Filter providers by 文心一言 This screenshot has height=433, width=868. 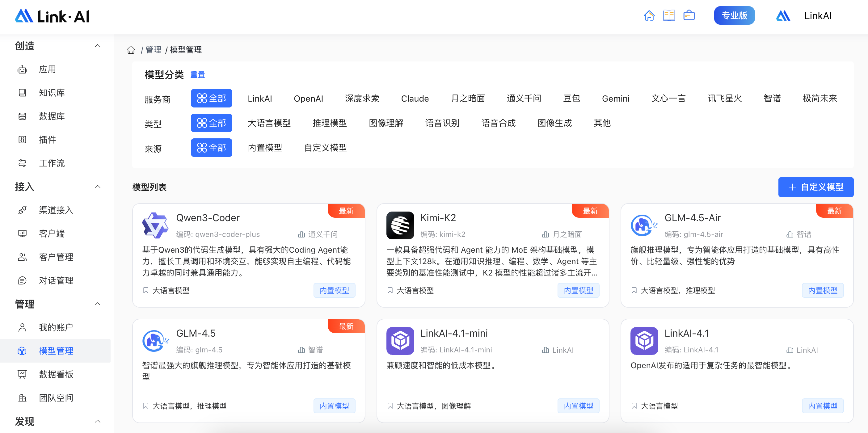pos(668,99)
